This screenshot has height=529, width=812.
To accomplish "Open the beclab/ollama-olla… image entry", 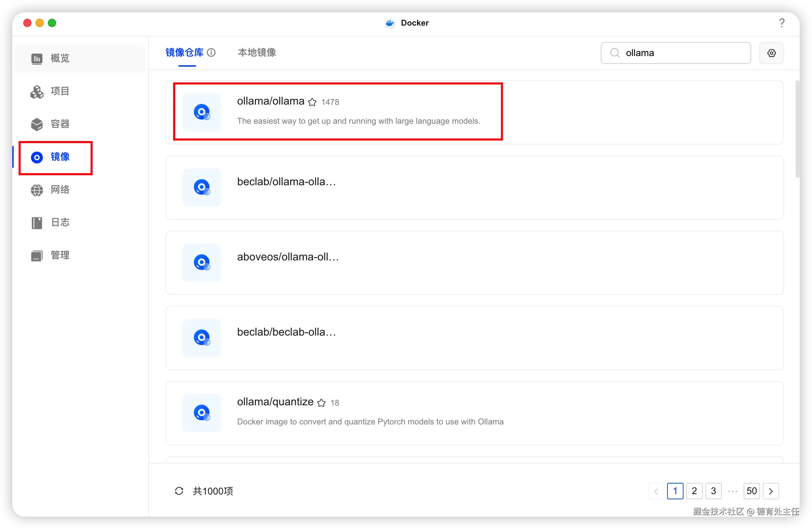I will pos(474,188).
